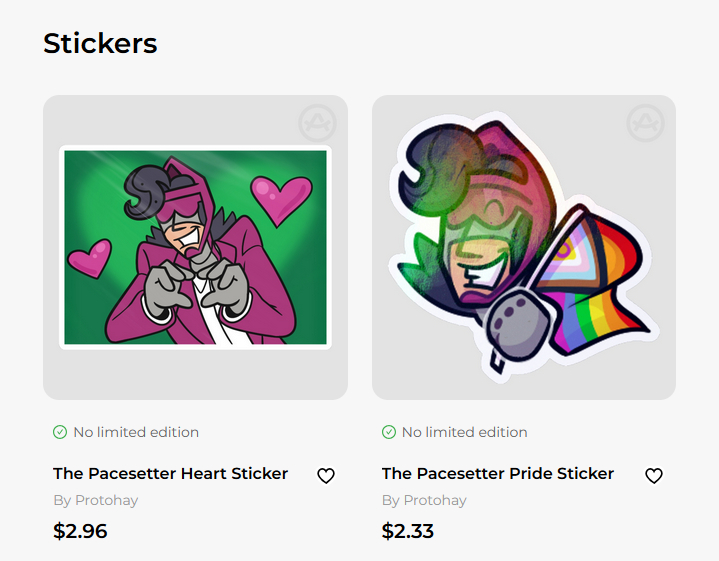The width and height of the screenshot is (719, 561).
Task: Click the $2.96 price
Action: coord(80,531)
